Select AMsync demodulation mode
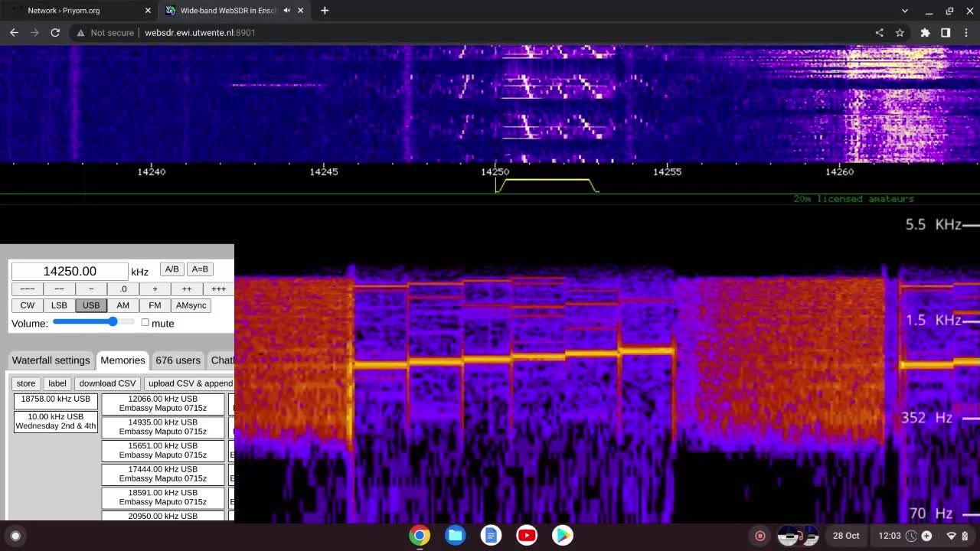This screenshot has width=980, height=551. [191, 305]
